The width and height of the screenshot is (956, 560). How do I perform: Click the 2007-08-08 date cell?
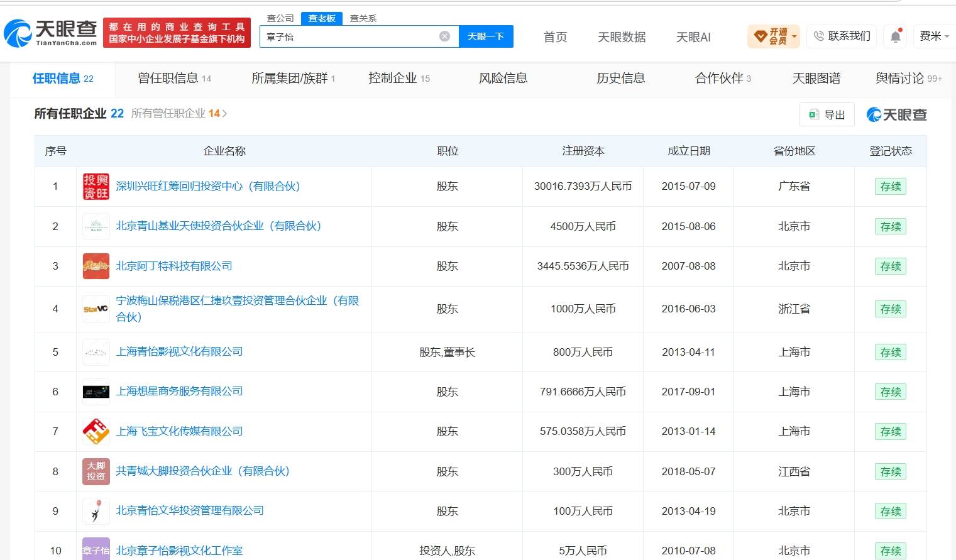[689, 266]
